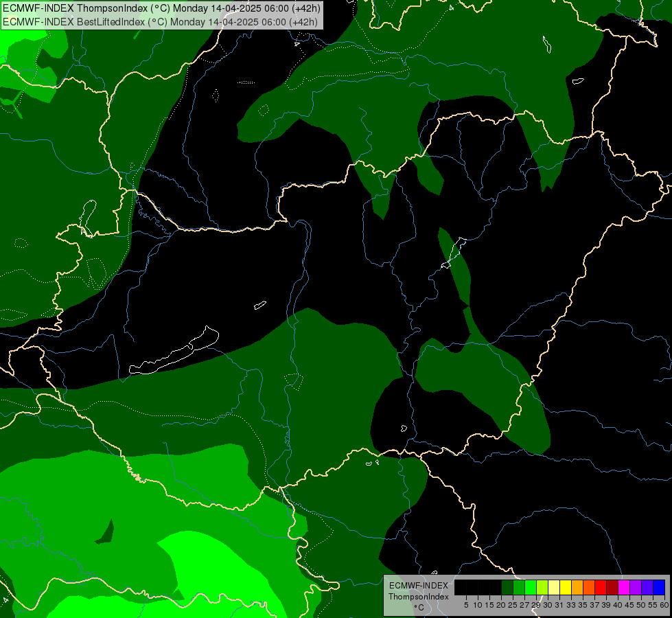
Task: Select the bright green 27-29 legend swatch
Action: tap(531, 587)
